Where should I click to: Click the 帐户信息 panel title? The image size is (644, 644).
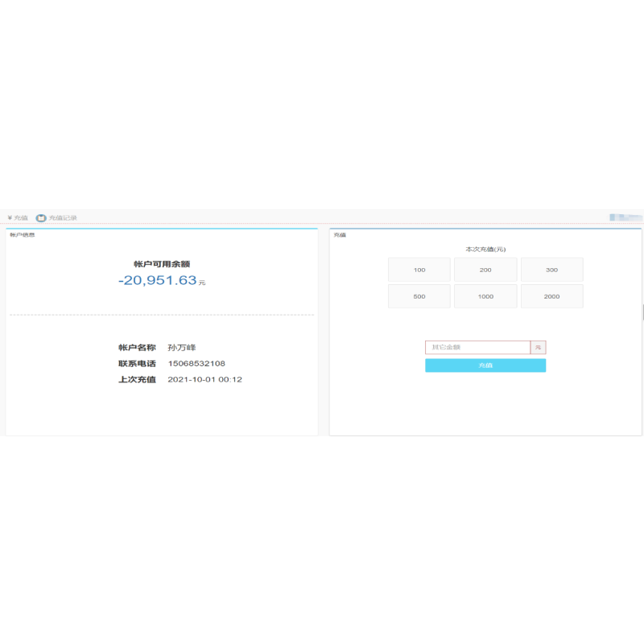[x=23, y=235]
